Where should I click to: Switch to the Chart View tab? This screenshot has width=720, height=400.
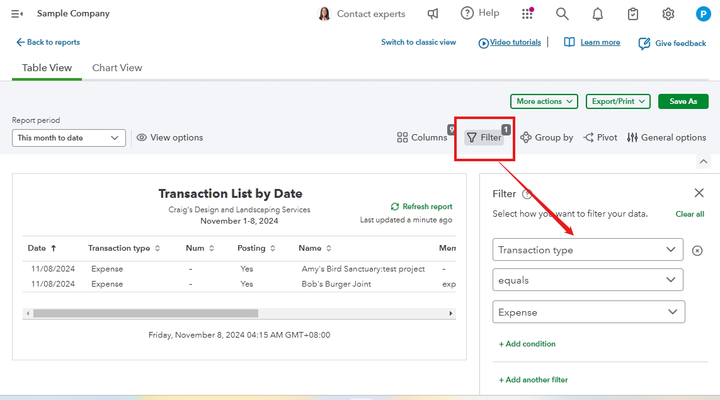pos(117,68)
